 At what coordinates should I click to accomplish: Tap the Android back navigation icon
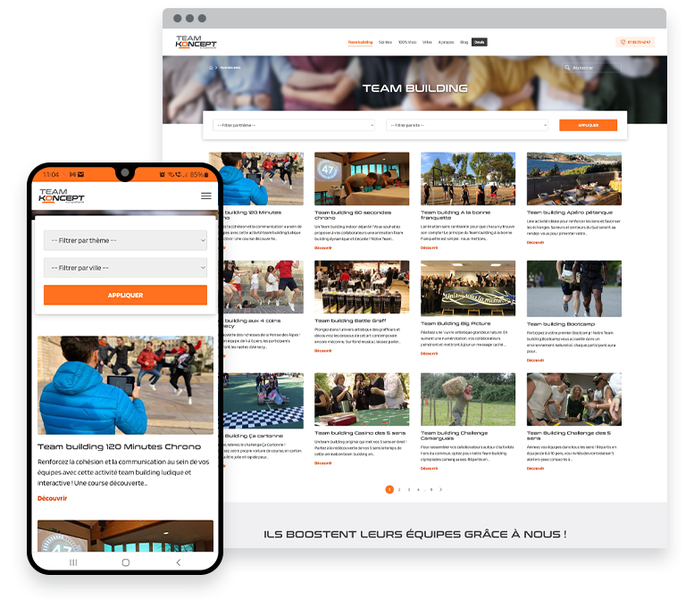coord(178,562)
